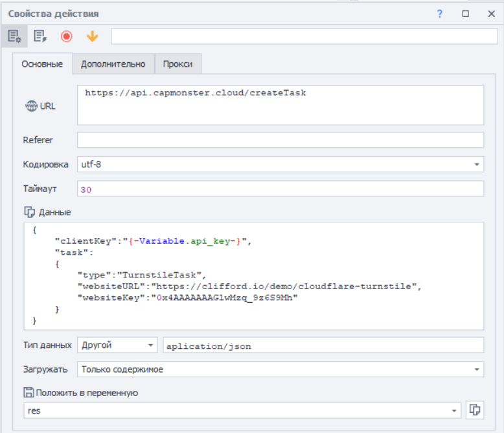Click the copy icon next to Данные

point(30,212)
